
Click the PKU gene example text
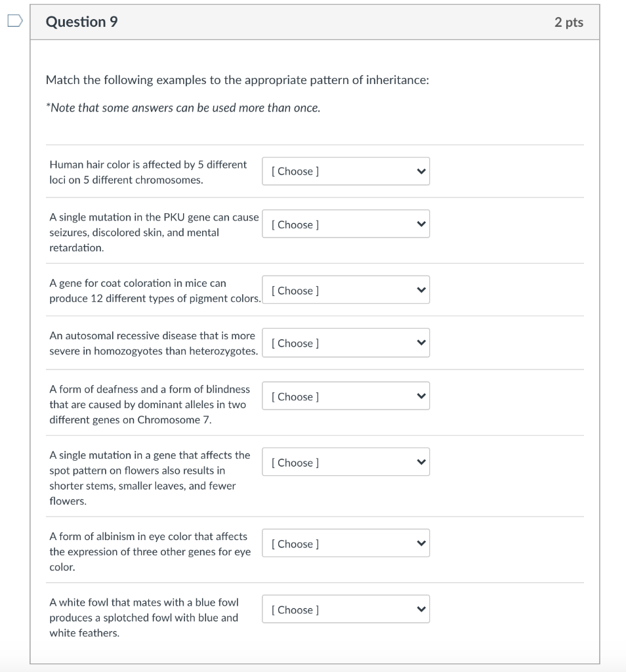point(154,232)
